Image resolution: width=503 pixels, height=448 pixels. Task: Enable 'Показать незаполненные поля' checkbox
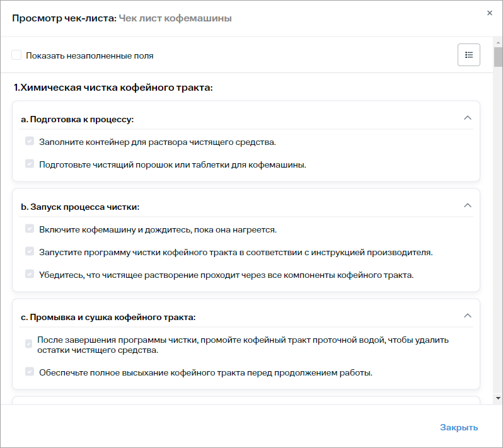point(16,55)
